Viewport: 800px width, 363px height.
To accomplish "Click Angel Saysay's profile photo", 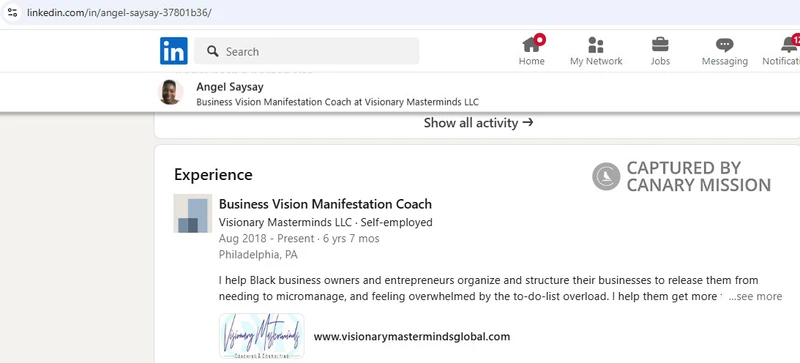I will click(x=170, y=92).
